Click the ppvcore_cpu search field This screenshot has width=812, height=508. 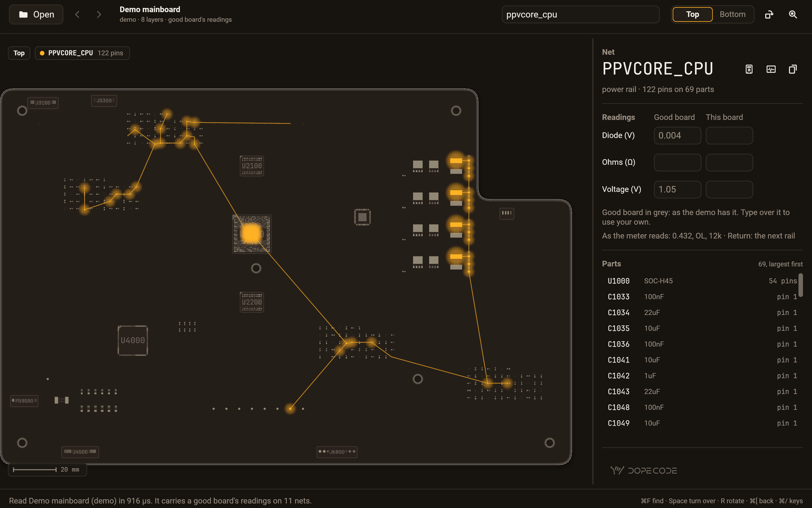pyautogui.click(x=581, y=14)
